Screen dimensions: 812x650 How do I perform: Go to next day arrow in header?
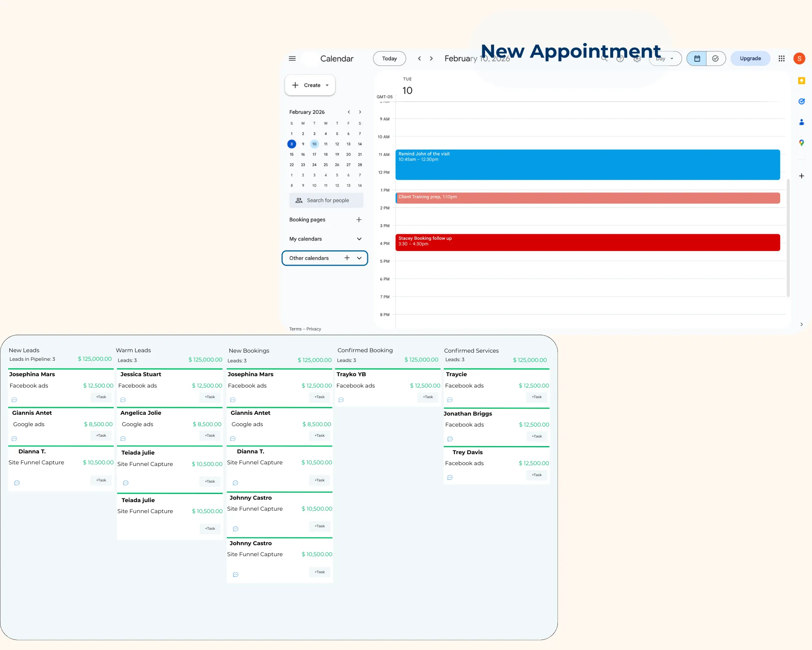(431, 58)
